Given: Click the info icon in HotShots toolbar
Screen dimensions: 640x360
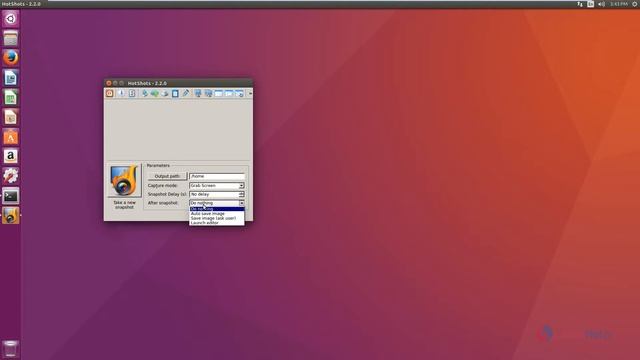Looking at the screenshot, I should point(121,93).
